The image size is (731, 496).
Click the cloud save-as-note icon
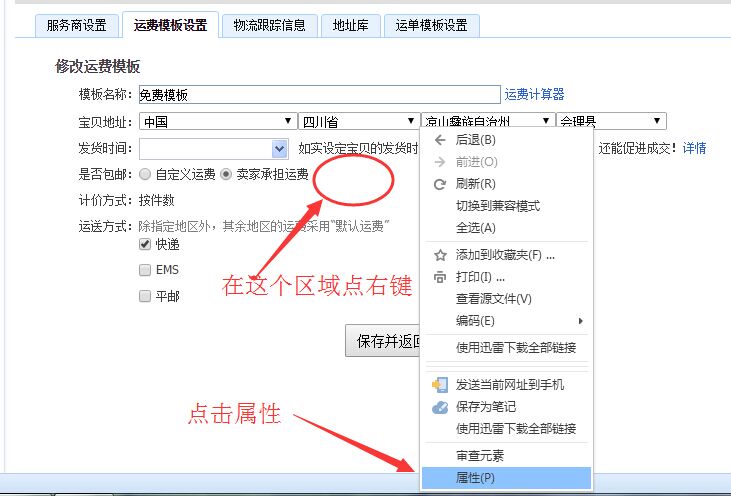pos(440,407)
